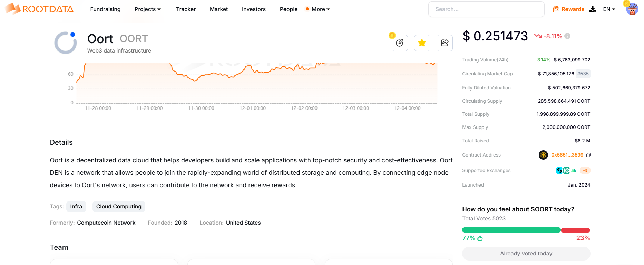
Task: Click the 23% bearish percentage
Action: tap(583, 238)
